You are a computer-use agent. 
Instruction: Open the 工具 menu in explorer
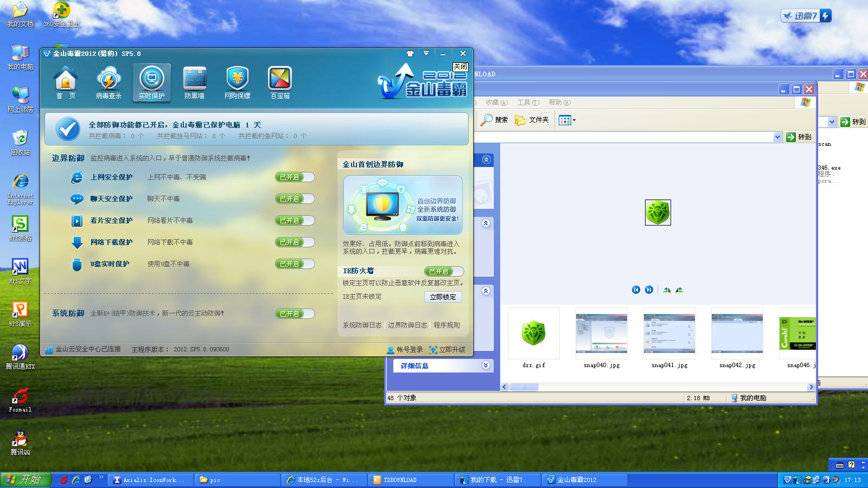pyautogui.click(x=528, y=102)
